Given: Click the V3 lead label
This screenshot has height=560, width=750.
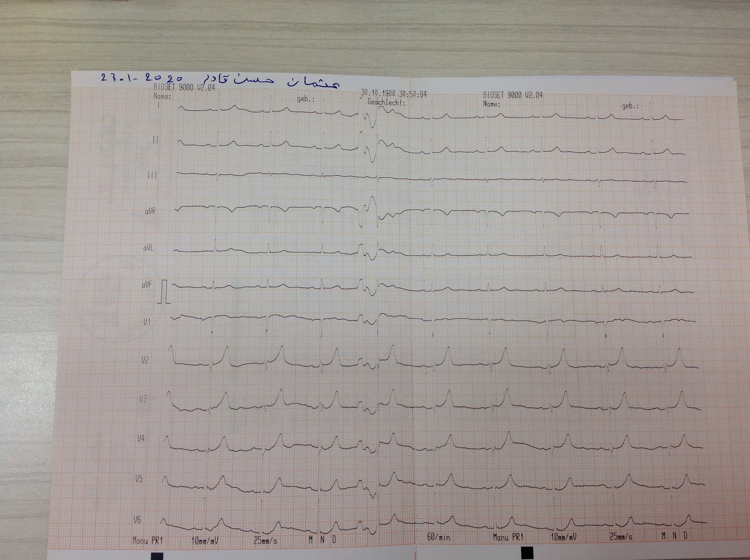Looking at the screenshot, I should [x=143, y=399].
